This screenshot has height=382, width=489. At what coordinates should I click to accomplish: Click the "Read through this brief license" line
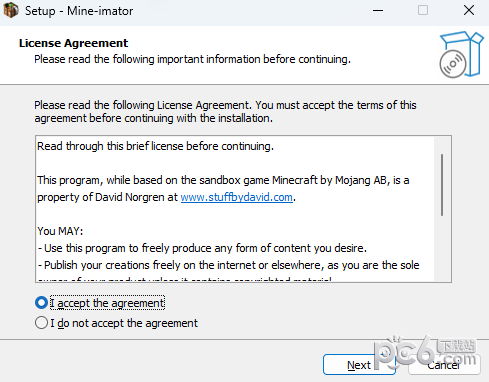[155, 146]
